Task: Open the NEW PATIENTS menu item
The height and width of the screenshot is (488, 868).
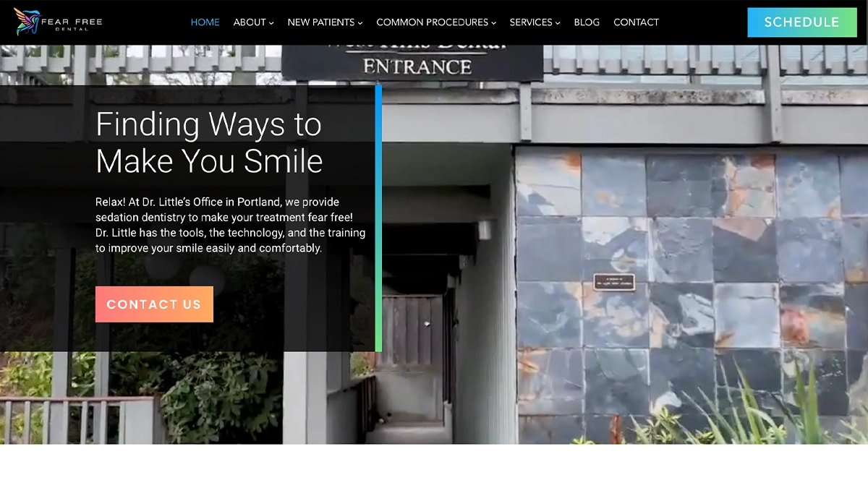Action: pyautogui.click(x=321, y=22)
